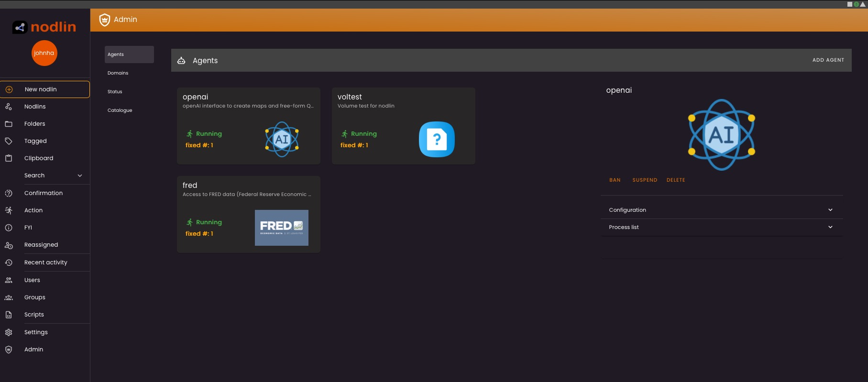Click SUSPEND for the openai agent
The width and height of the screenshot is (868, 382).
pyautogui.click(x=645, y=180)
